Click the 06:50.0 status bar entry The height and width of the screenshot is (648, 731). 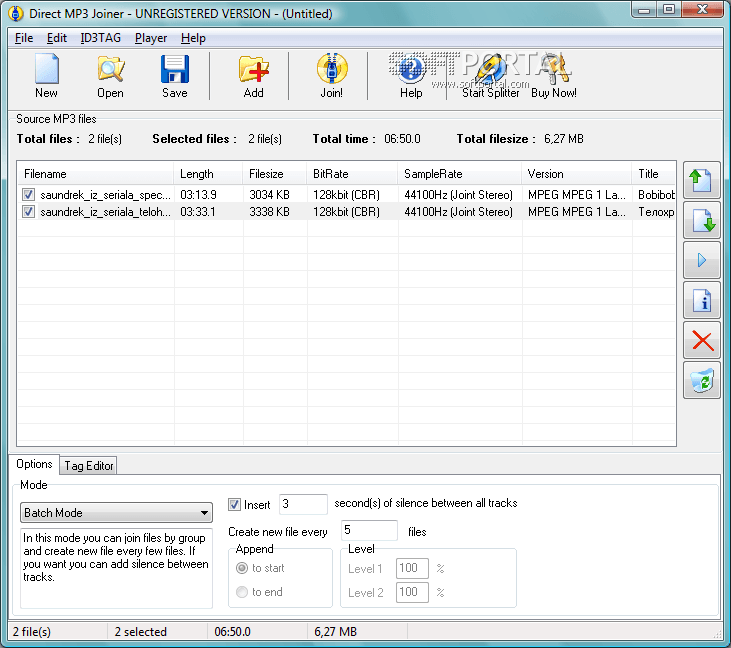(x=232, y=632)
